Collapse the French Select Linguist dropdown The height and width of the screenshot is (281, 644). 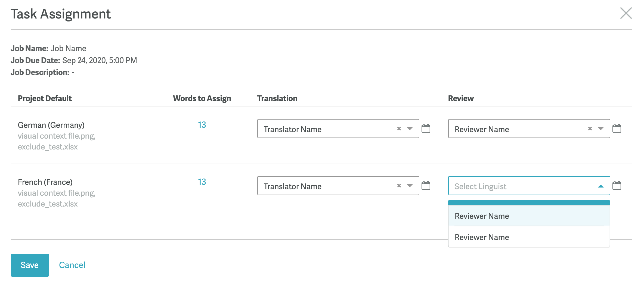(x=601, y=186)
